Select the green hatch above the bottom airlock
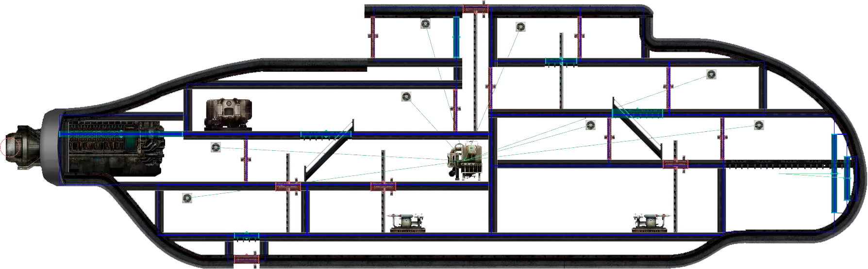The image size is (868, 269). [x=247, y=236]
